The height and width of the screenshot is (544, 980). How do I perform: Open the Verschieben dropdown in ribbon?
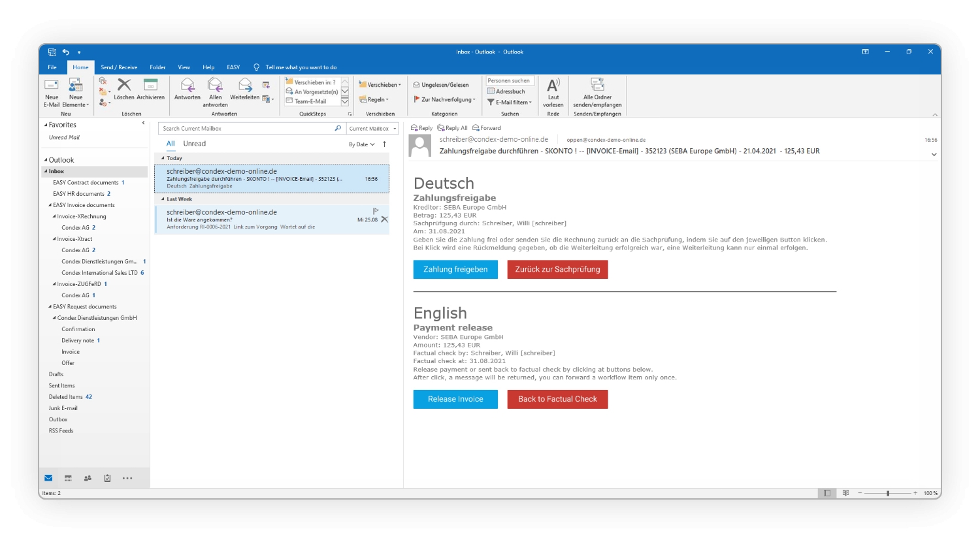tap(380, 85)
